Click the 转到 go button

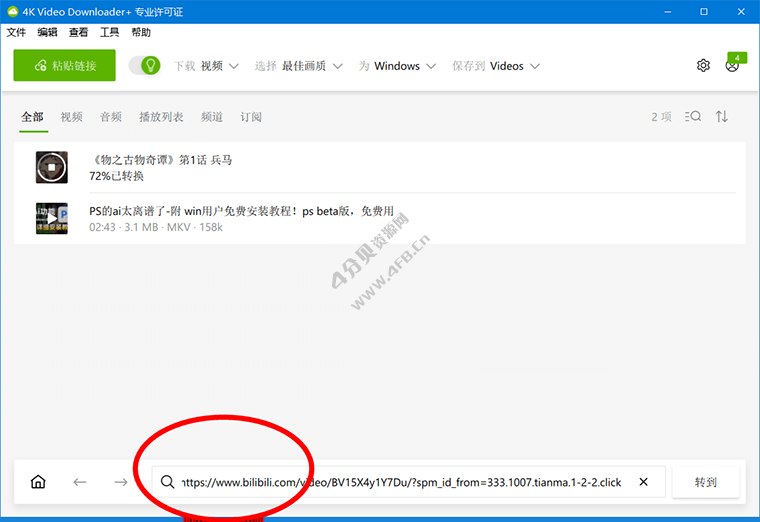(706, 482)
